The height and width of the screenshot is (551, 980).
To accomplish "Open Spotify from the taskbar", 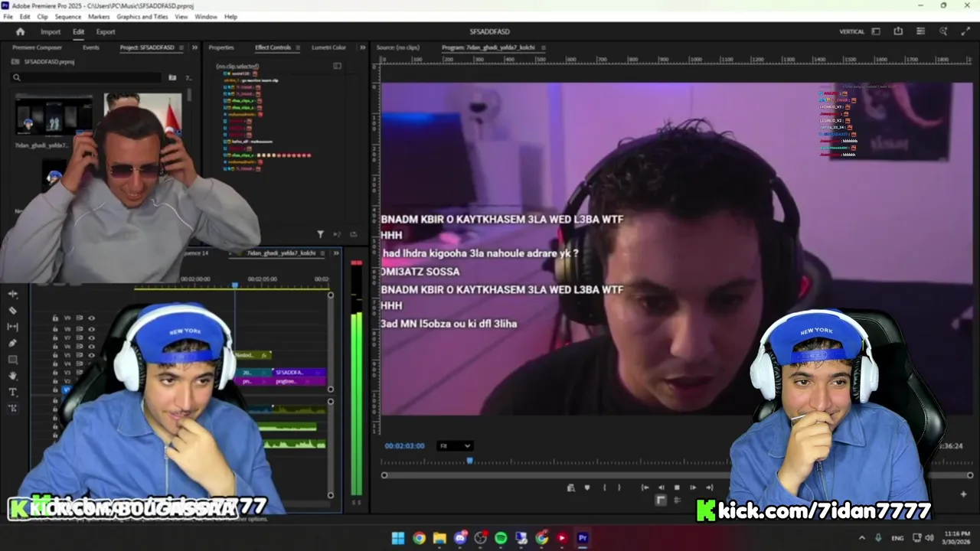I will point(501,538).
